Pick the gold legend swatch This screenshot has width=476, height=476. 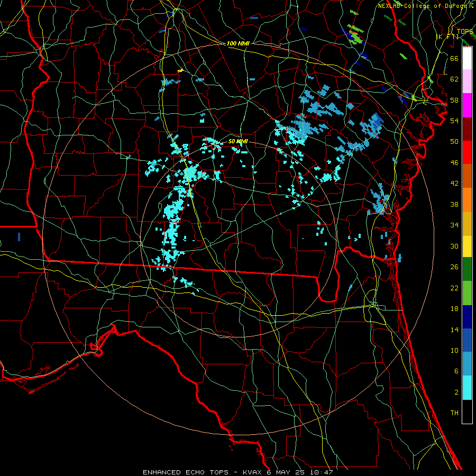[467, 224]
